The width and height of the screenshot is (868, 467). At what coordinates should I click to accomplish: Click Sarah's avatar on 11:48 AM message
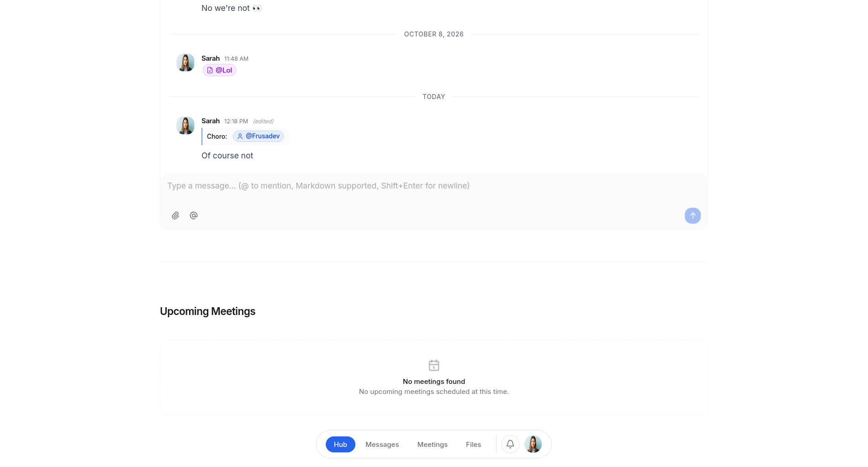click(185, 63)
